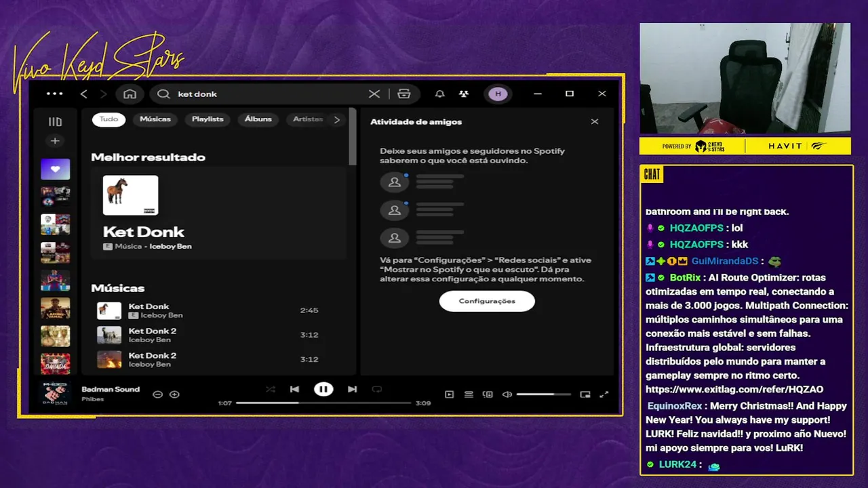Open the notifications bell
The width and height of the screenshot is (868, 488).
439,94
